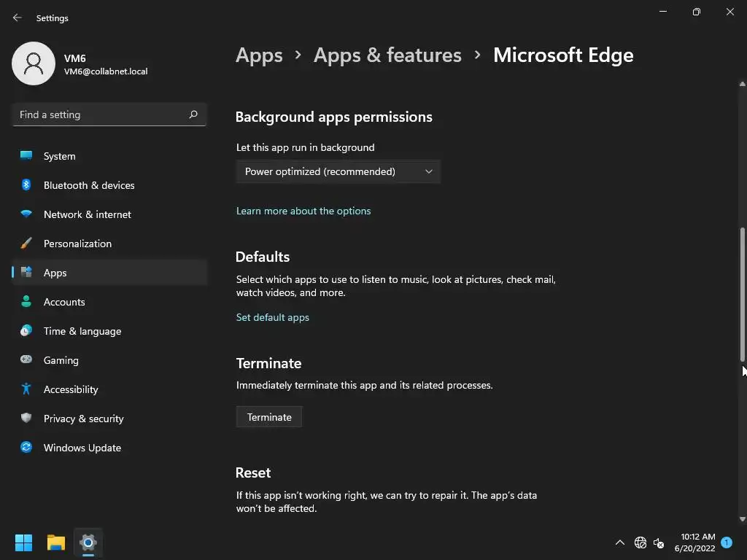Viewport: 747px width, 560px height.
Task: Open Set default apps link
Action: tap(273, 317)
